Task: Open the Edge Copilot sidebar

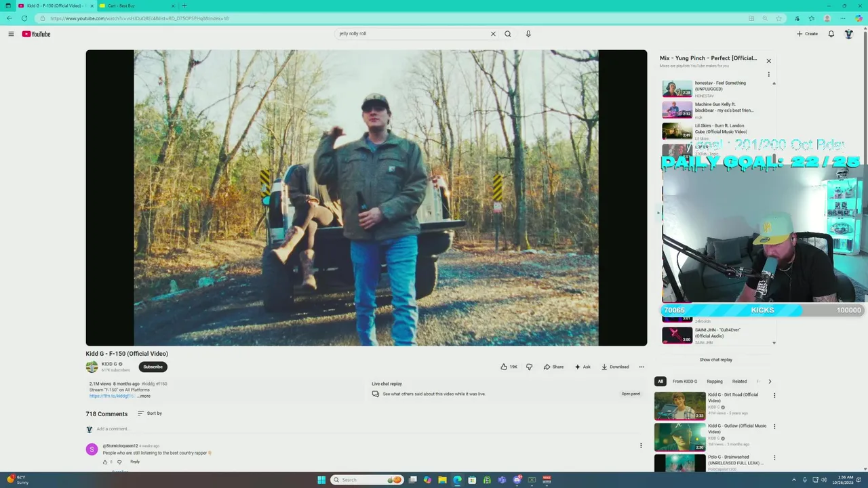Action: [x=859, y=18]
